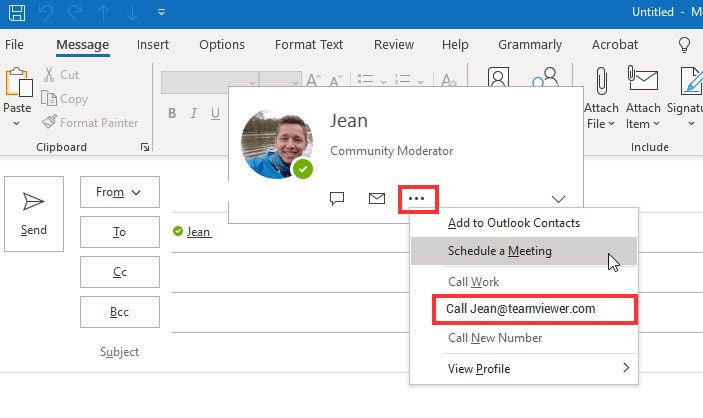This screenshot has height=418, width=703.
Task: Click the Signature pen icon
Action: tap(691, 81)
